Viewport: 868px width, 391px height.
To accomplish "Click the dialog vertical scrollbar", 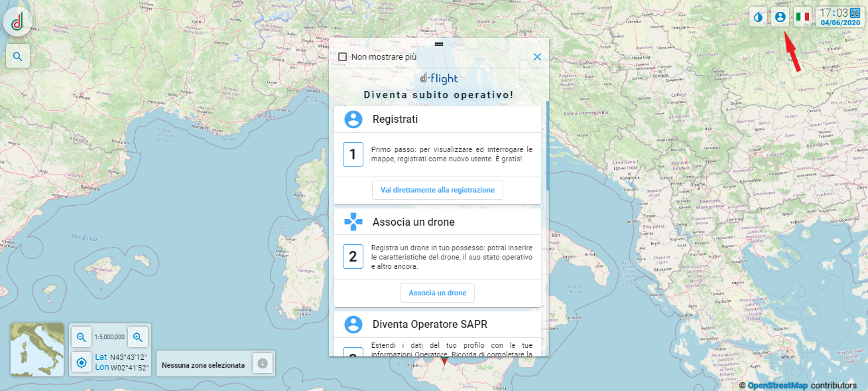I will (548, 145).
